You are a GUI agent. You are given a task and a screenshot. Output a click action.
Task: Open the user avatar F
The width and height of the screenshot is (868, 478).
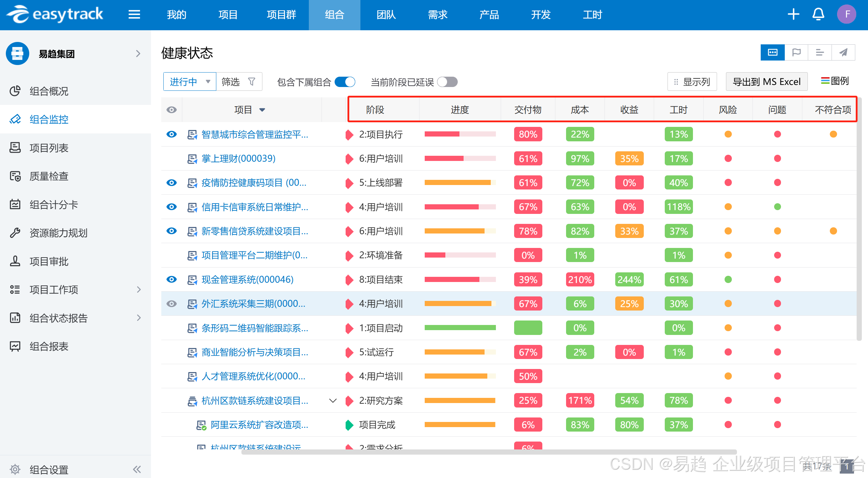[846, 14]
